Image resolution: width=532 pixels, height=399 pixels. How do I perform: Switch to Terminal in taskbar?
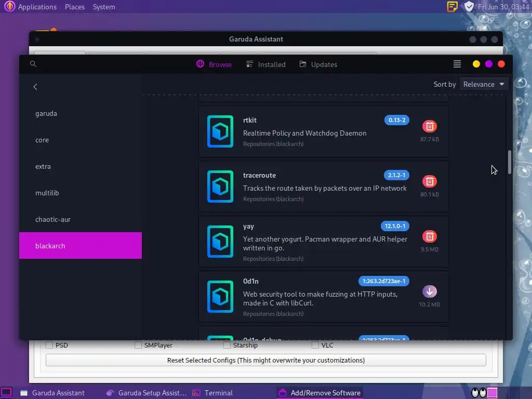(x=212, y=393)
